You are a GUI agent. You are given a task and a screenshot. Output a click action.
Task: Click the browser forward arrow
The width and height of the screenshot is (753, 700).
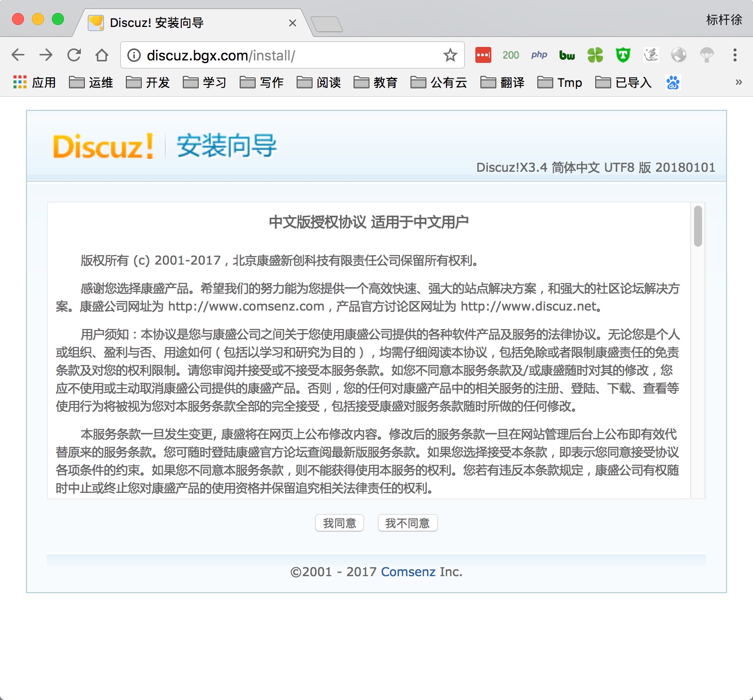point(46,55)
